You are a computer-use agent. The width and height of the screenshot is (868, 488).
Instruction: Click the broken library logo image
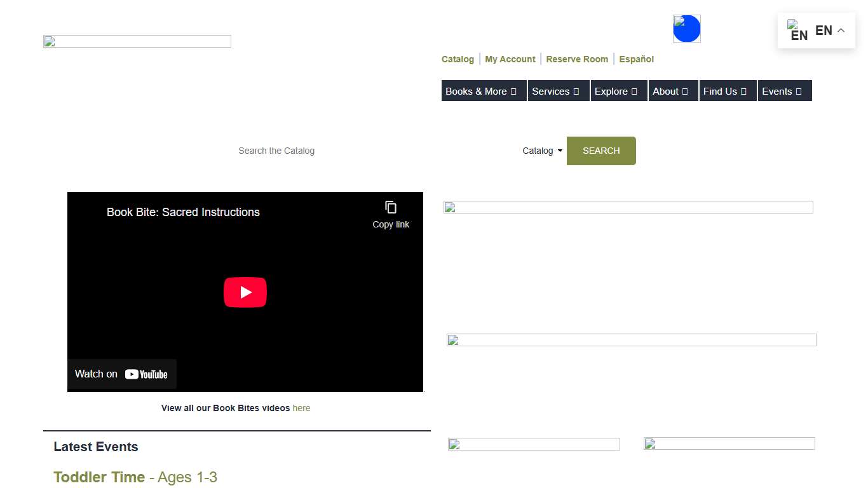tap(137, 41)
